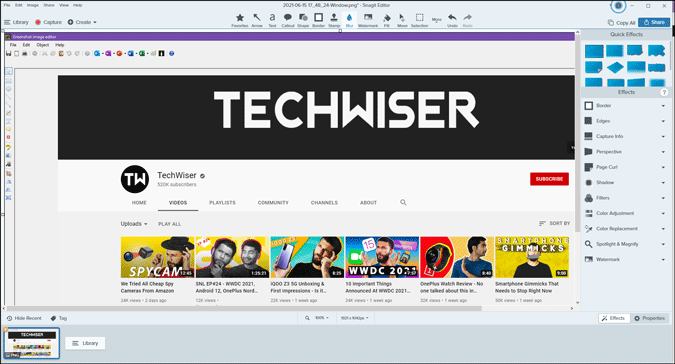The height and width of the screenshot is (364, 675).
Task: Click the Spotlight & Magnify effect icon
Action: (588, 244)
